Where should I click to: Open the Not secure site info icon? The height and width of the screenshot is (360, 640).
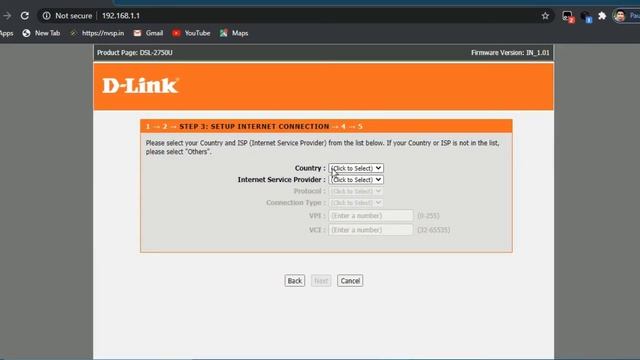pyautogui.click(x=47, y=16)
